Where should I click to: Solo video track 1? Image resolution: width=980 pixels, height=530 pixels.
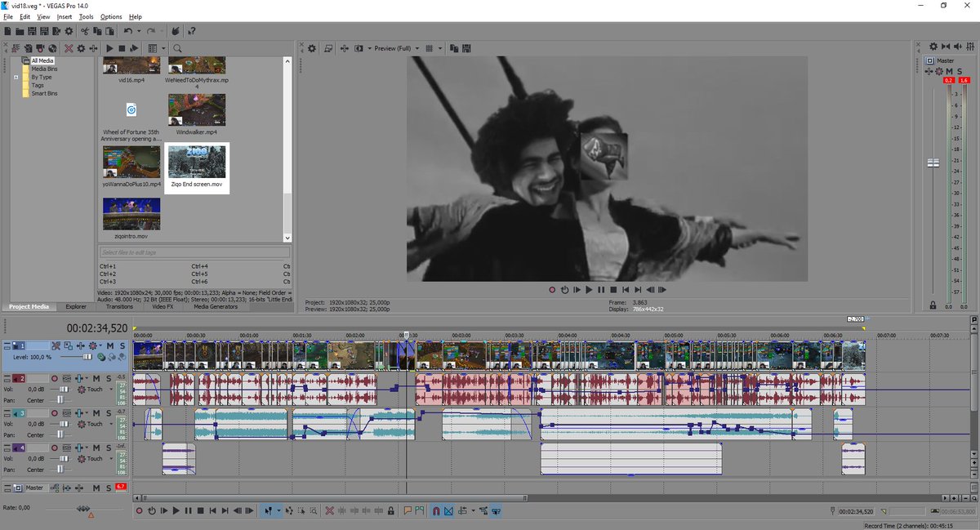point(122,346)
